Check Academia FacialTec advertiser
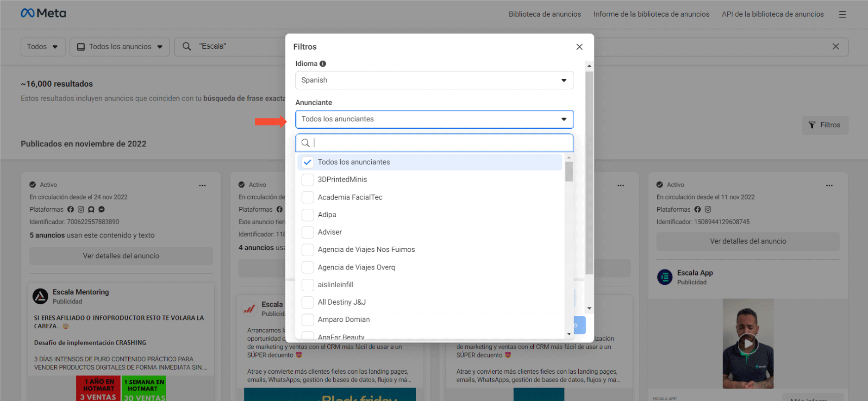868x401 pixels. point(307,197)
